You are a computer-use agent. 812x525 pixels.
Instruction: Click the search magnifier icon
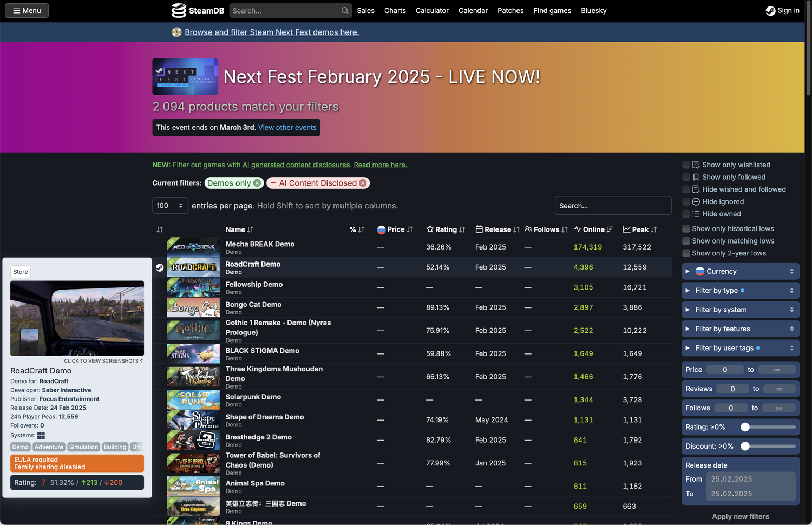(x=345, y=10)
